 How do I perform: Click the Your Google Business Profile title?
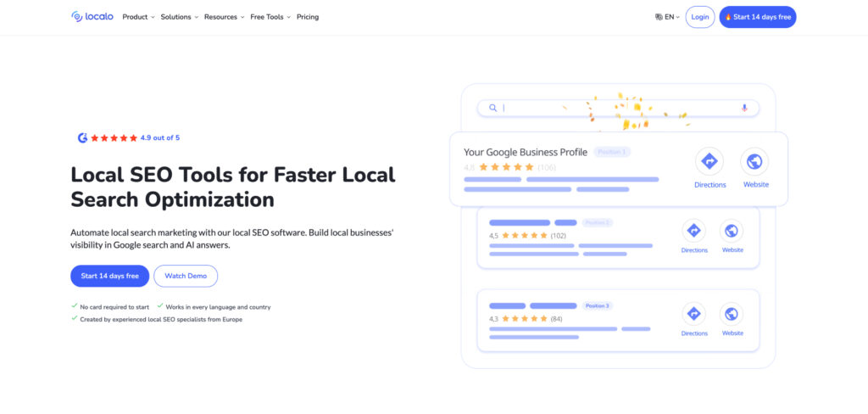coord(526,152)
